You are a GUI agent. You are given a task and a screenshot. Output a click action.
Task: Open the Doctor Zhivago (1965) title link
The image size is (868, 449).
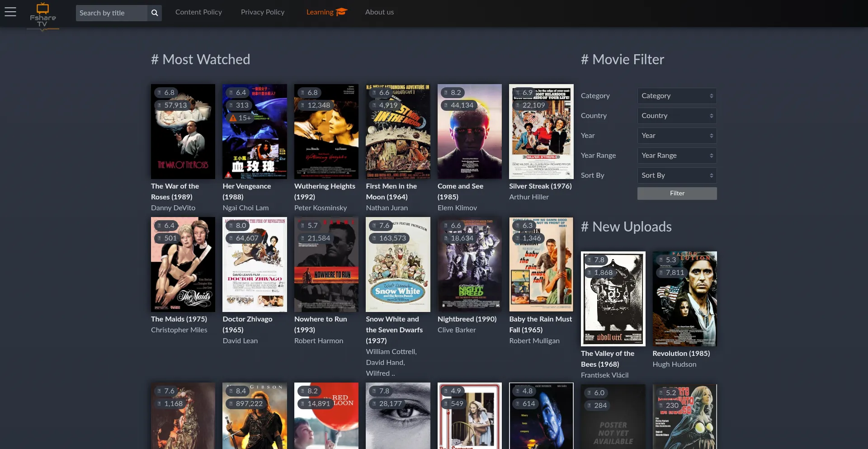click(247, 324)
